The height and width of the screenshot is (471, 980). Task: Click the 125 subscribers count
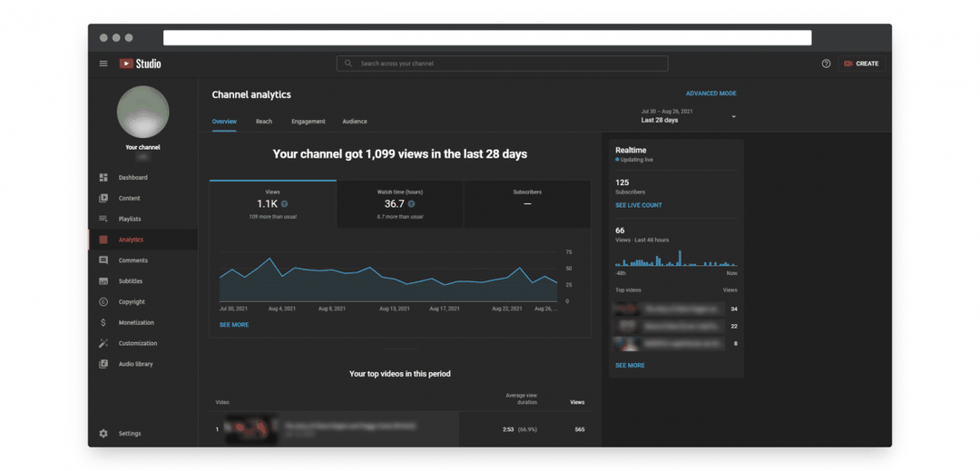(x=622, y=182)
